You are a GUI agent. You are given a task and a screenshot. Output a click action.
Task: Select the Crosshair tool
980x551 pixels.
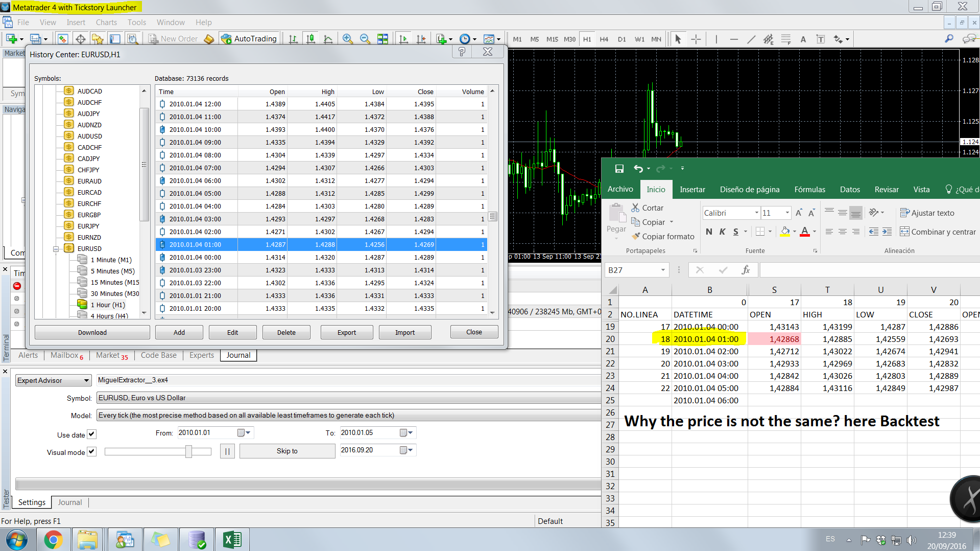point(696,39)
